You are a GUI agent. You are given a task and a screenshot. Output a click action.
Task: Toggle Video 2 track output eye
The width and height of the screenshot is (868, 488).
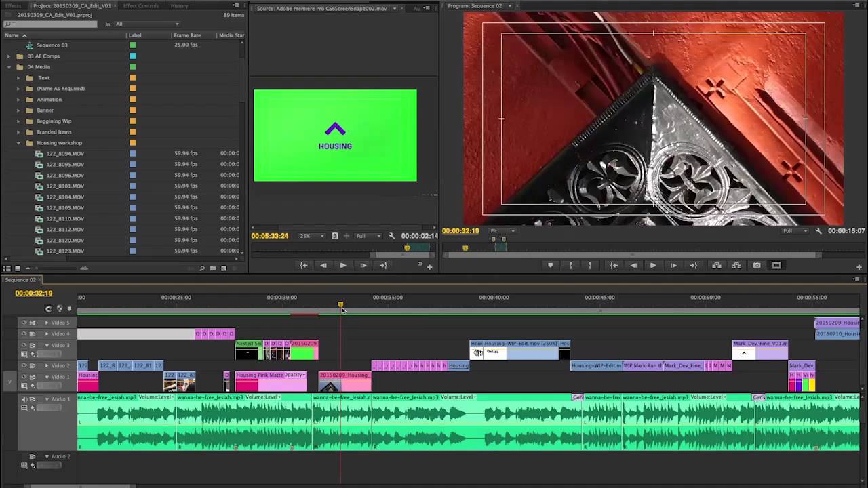tap(24, 365)
